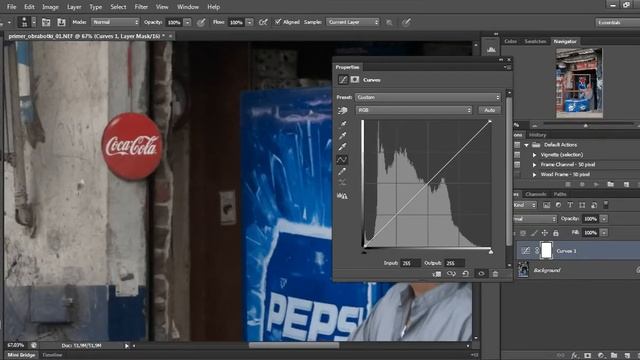Image resolution: width=640 pixels, height=360 pixels.
Task: Open the Window menu
Action: tap(188, 7)
